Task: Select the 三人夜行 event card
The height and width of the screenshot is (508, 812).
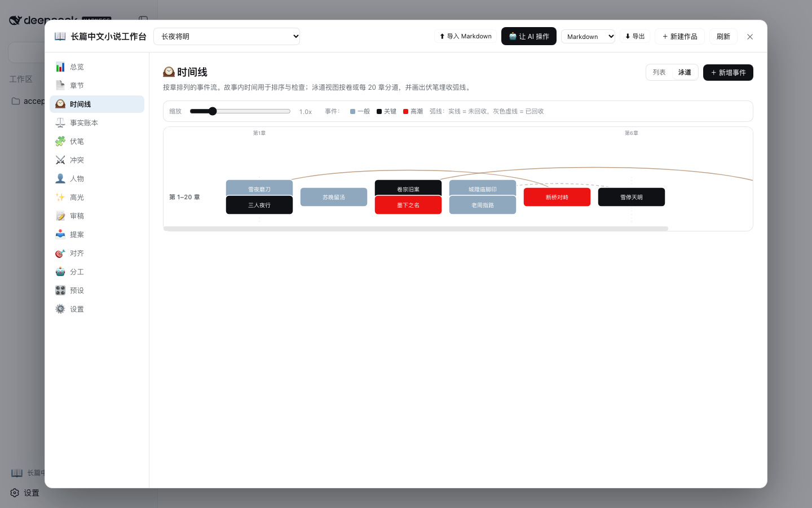Action: tap(259, 205)
